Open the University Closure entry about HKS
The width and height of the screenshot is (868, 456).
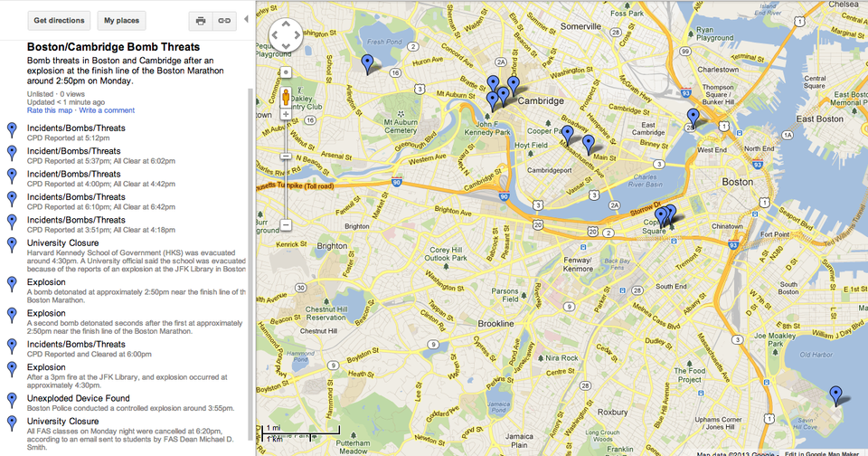pyautogui.click(x=63, y=243)
